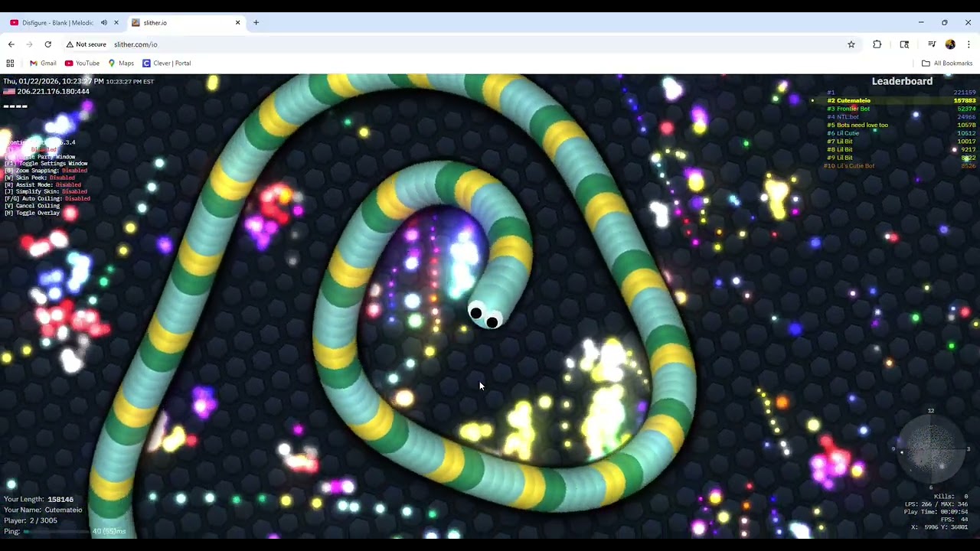Click the Toggle Settings Window line
This screenshot has height=551, width=980.
coord(46,163)
